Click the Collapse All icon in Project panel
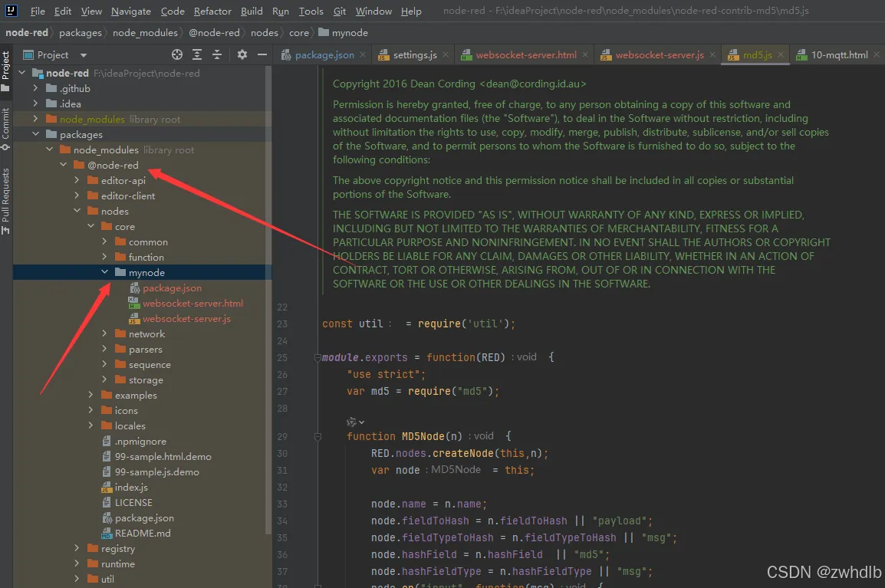 (x=217, y=54)
